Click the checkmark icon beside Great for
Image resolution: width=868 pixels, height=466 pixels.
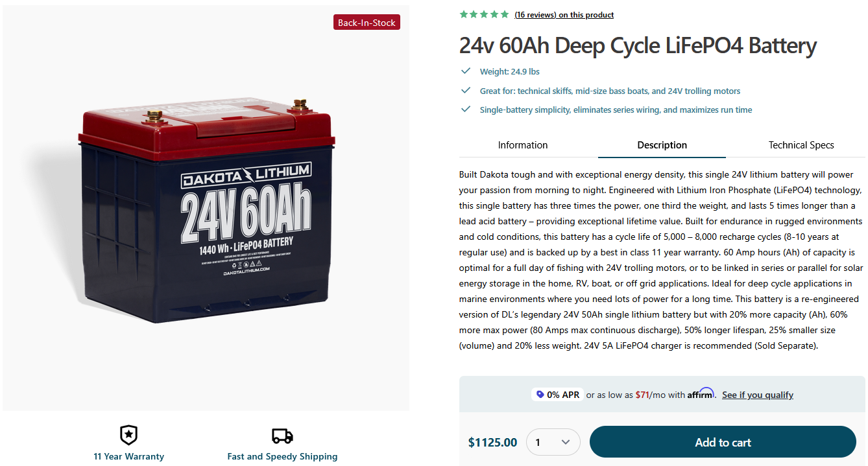[x=465, y=91]
